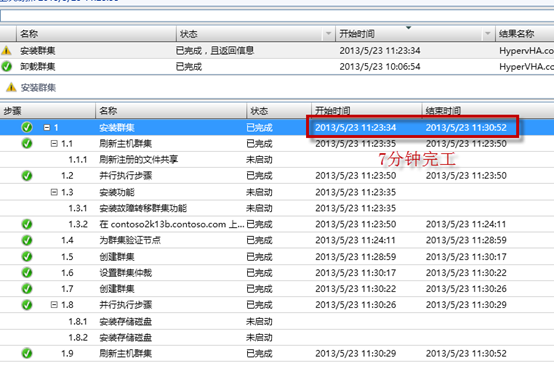Click 未启动 status of step 1.3
554x366 pixels.
pyautogui.click(x=259, y=192)
